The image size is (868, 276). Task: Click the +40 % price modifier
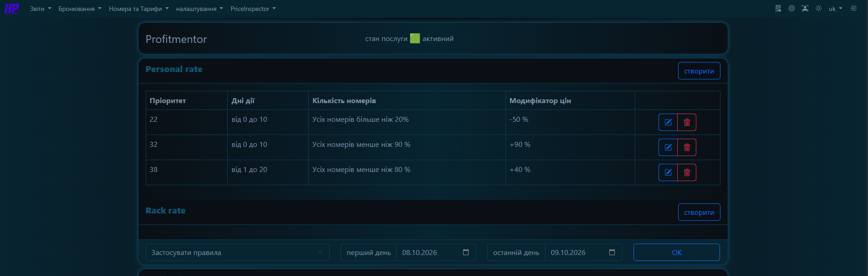click(520, 170)
